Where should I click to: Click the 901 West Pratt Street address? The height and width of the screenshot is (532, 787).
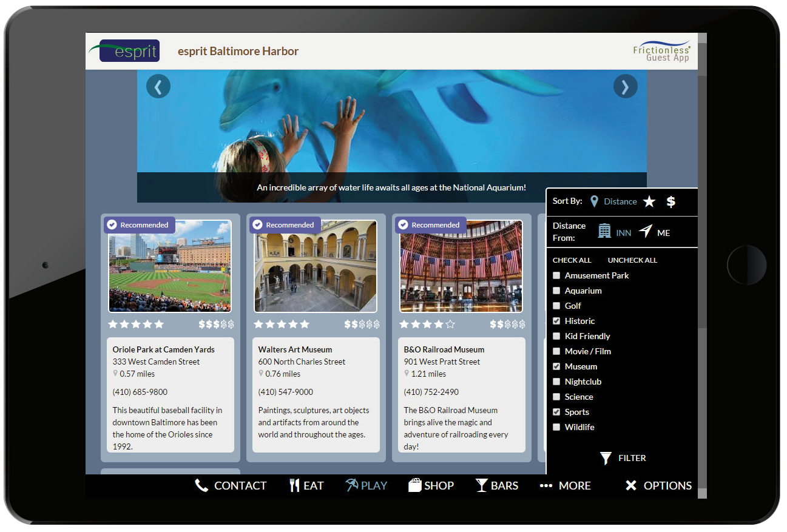point(442,362)
